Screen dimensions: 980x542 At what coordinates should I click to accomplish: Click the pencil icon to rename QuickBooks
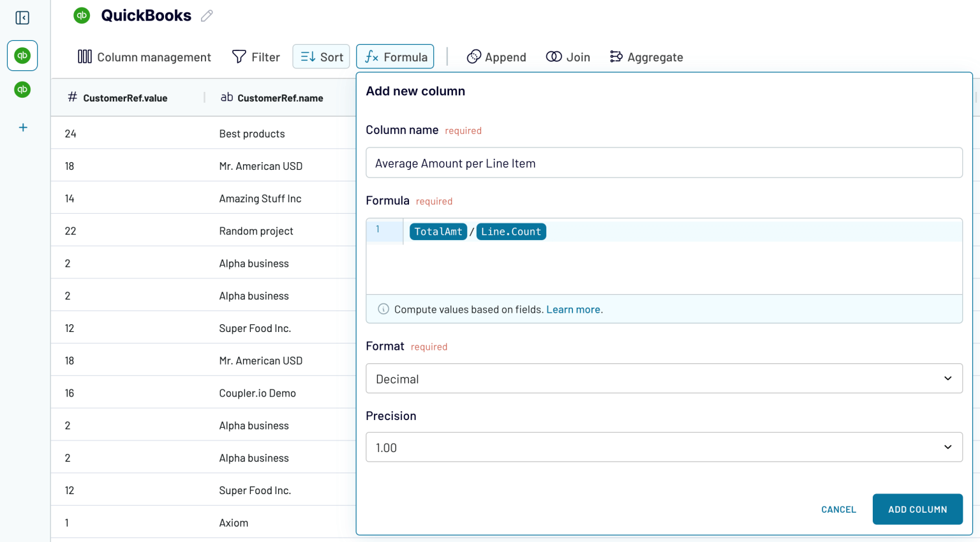[x=207, y=15]
